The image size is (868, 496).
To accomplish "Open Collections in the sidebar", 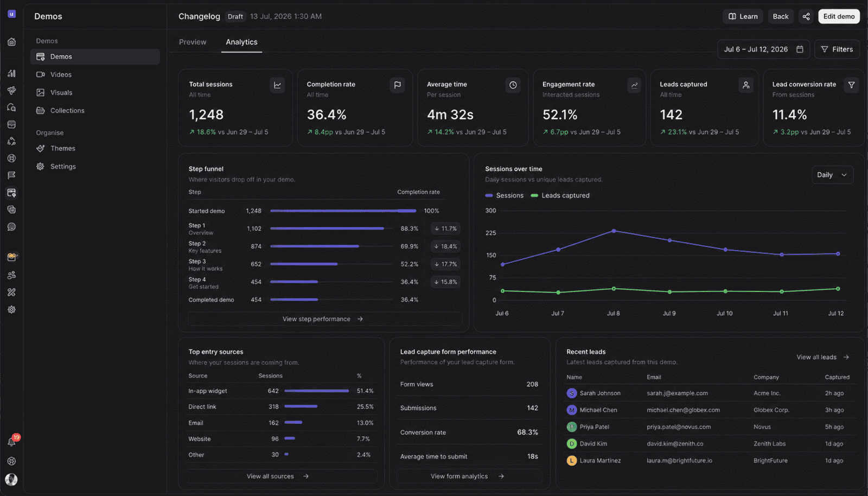I will tap(95, 111).
